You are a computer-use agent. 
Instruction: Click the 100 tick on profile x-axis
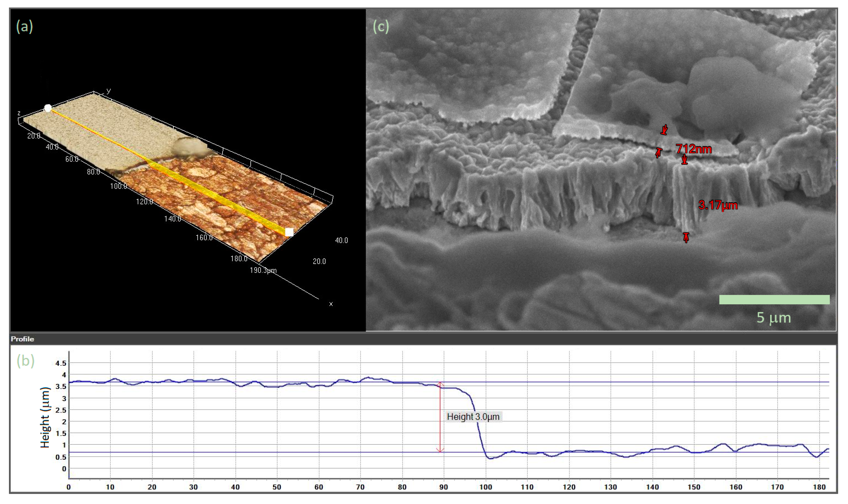(x=485, y=487)
